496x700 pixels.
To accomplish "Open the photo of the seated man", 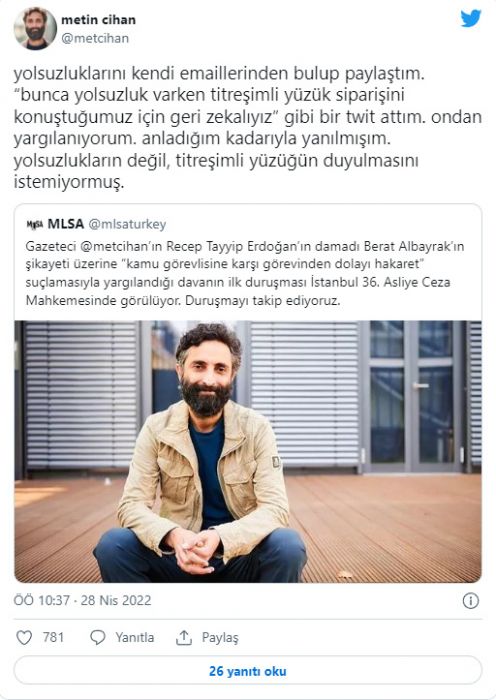I will point(248,451).
